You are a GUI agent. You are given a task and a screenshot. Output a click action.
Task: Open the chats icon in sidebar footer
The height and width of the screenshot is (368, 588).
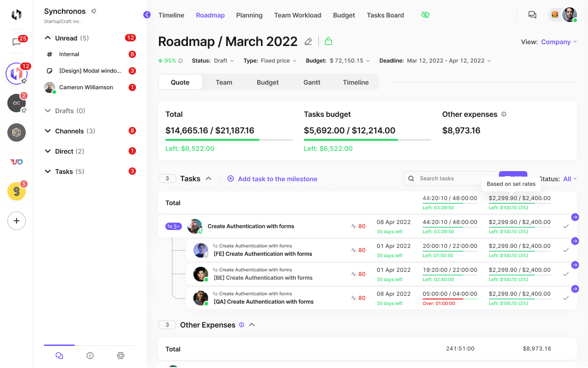pos(59,355)
